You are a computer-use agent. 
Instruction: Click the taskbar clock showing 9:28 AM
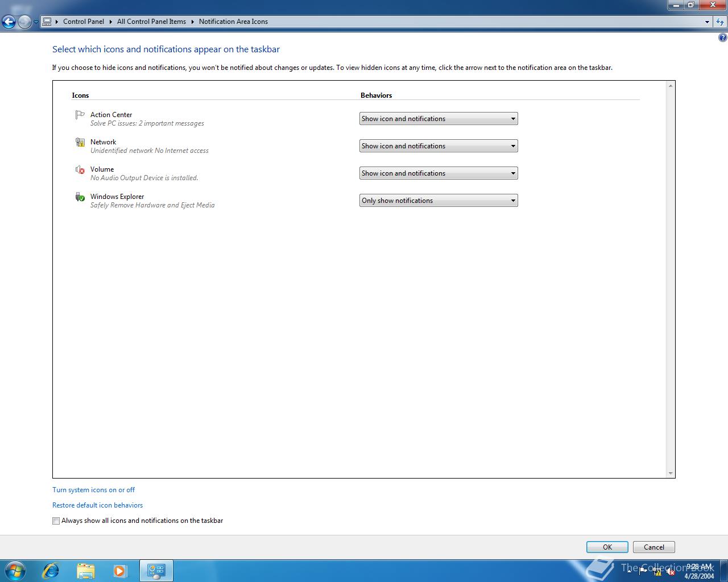(x=699, y=571)
